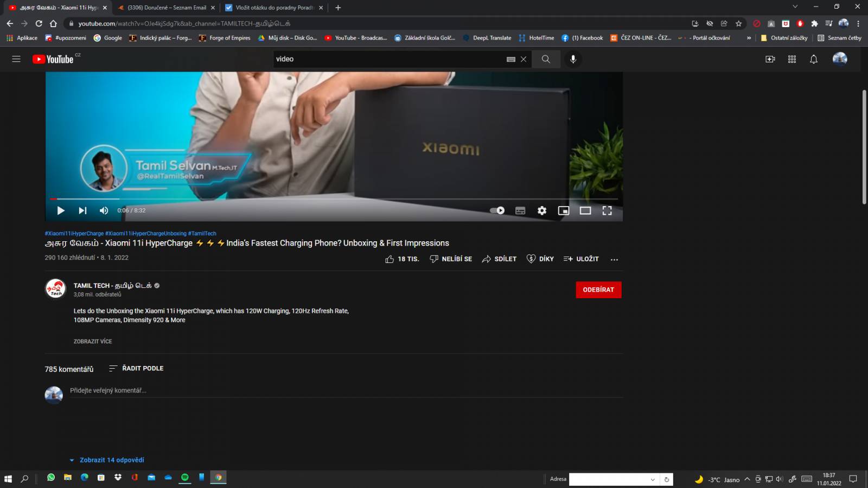Open the #TamilTech hashtag link
This screenshot has width=868, height=488.
pyautogui.click(x=202, y=234)
